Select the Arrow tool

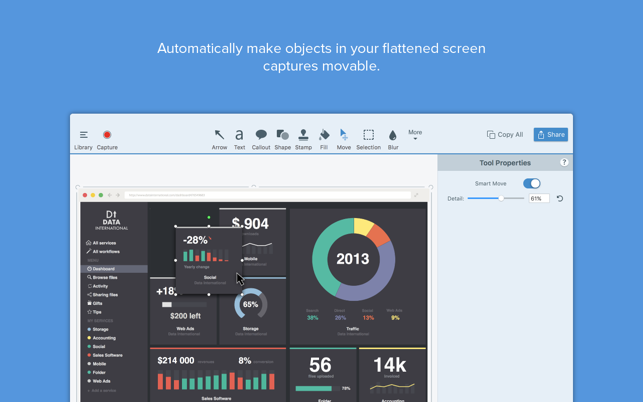pos(219,139)
